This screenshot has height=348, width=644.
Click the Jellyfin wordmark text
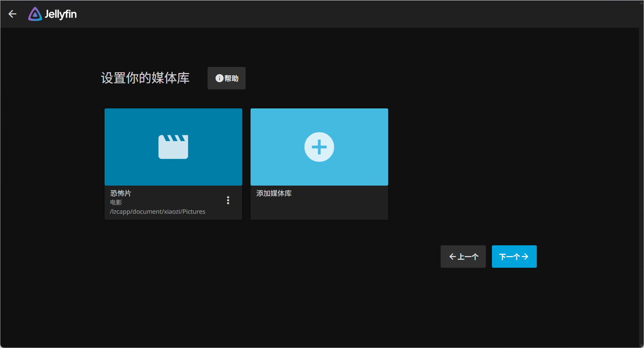coord(61,14)
